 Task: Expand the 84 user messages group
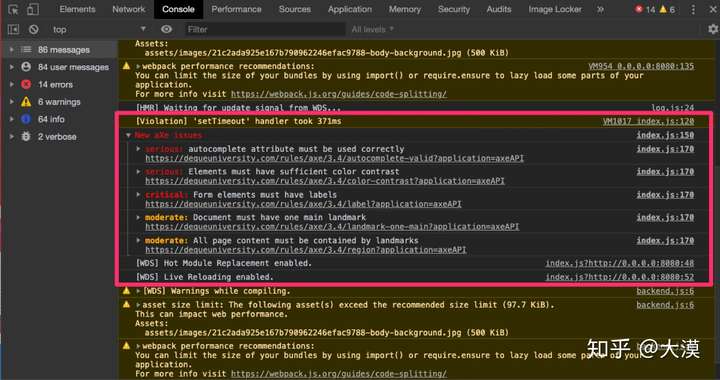coord(11,67)
